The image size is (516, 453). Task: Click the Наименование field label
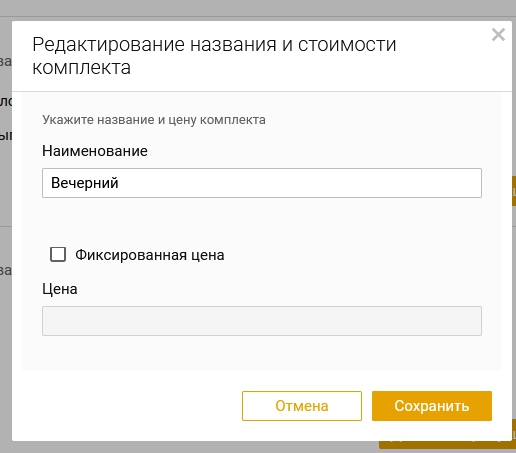tap(95, 151)
